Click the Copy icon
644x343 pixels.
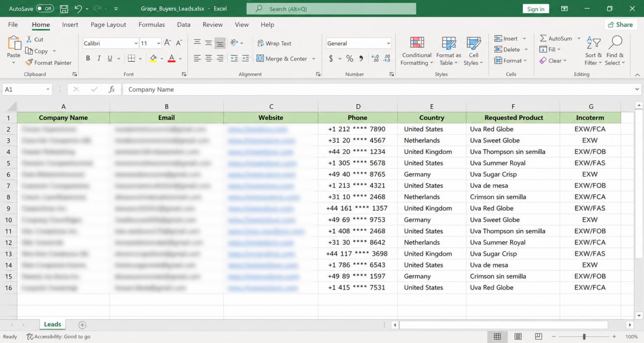point(29,51)
